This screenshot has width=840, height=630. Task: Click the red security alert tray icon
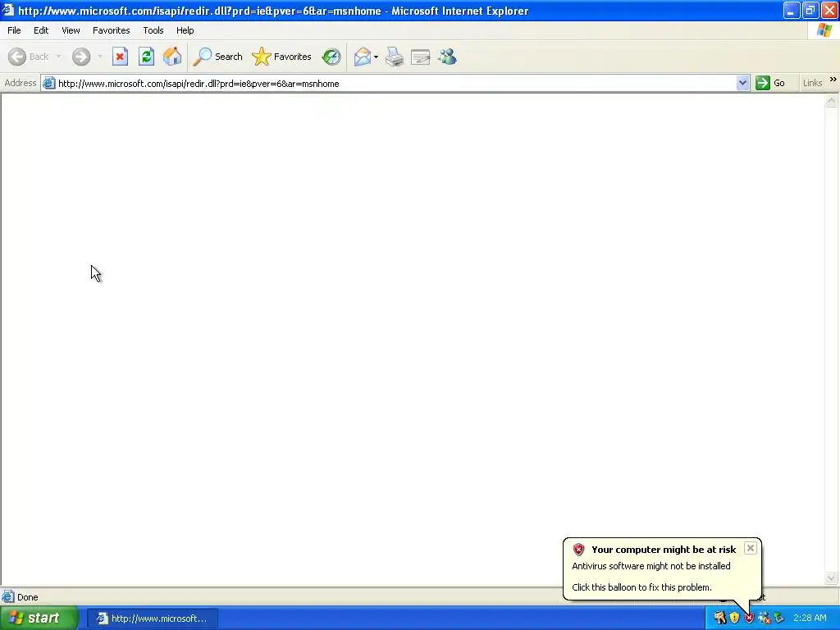point(749,619)
